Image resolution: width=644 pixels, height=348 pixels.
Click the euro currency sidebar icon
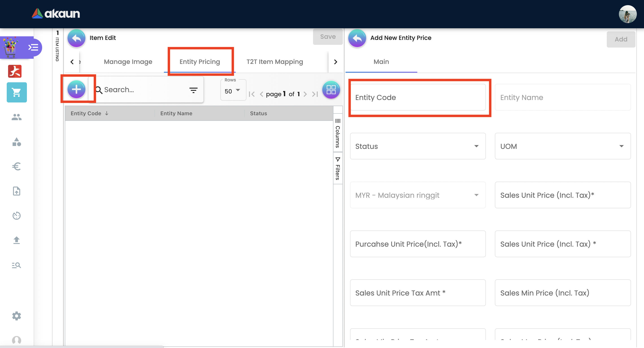click(x=17, y=166)
